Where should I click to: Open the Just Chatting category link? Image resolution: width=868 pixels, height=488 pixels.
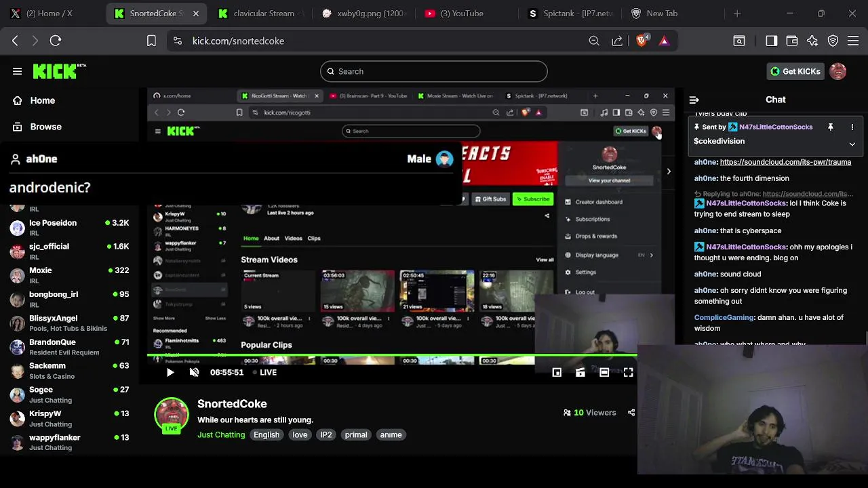coord(221,434)
